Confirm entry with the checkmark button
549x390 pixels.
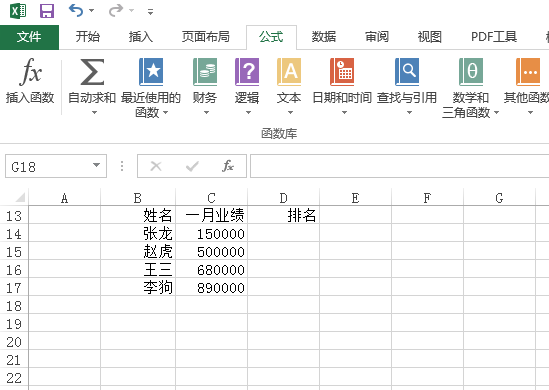tap(192, 166)
